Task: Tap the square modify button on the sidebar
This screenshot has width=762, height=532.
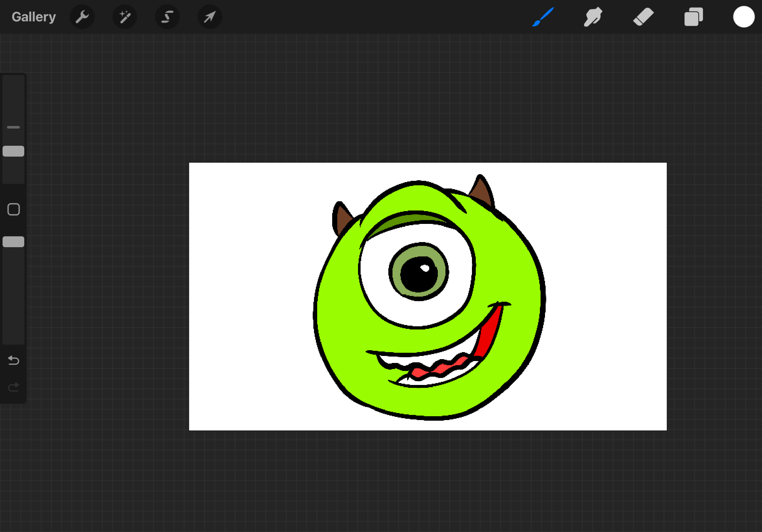Action: click(13, 209)
